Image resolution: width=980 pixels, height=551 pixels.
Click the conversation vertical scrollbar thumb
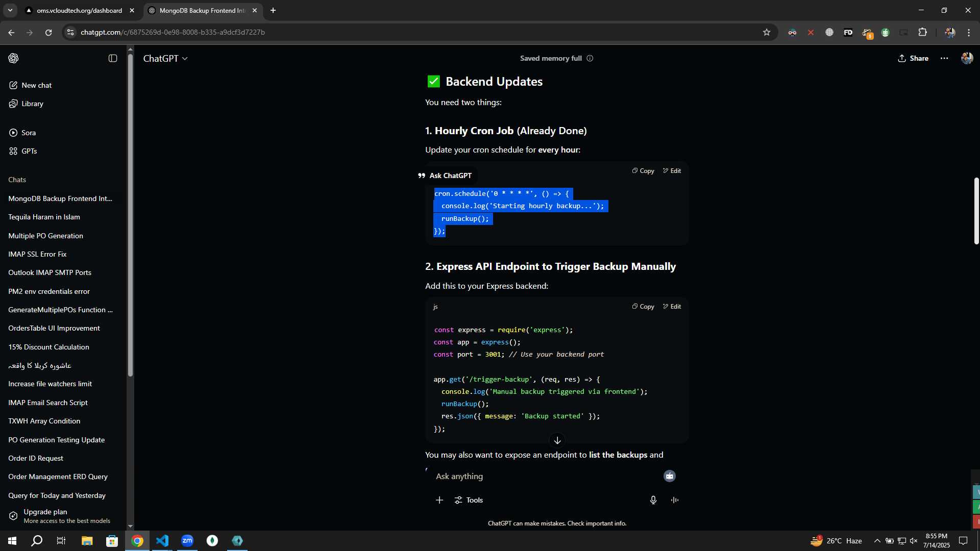pyautogui.click(x=976, y=211)
